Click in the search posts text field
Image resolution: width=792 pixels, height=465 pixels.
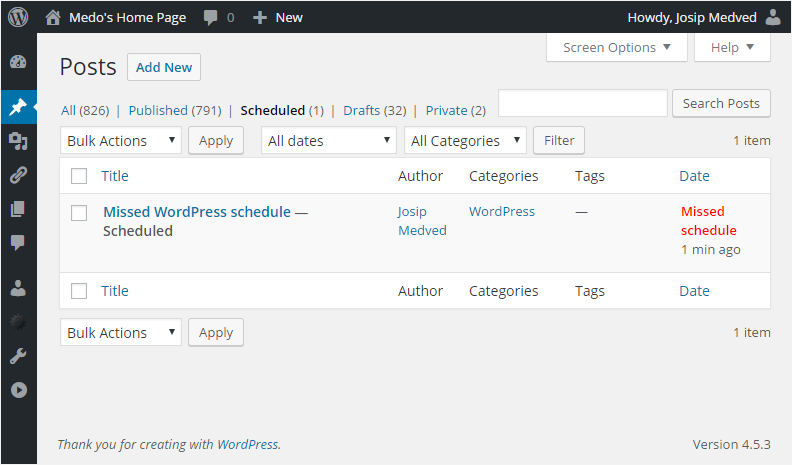582,103
